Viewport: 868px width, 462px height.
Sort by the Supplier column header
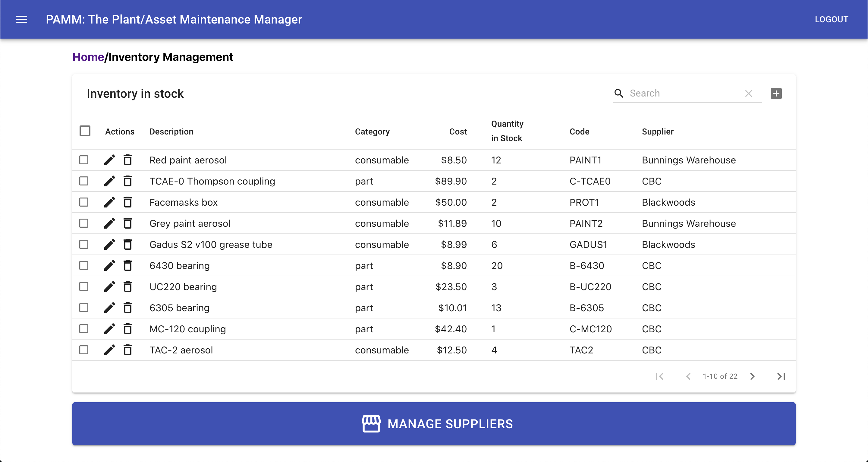[657, 131]
